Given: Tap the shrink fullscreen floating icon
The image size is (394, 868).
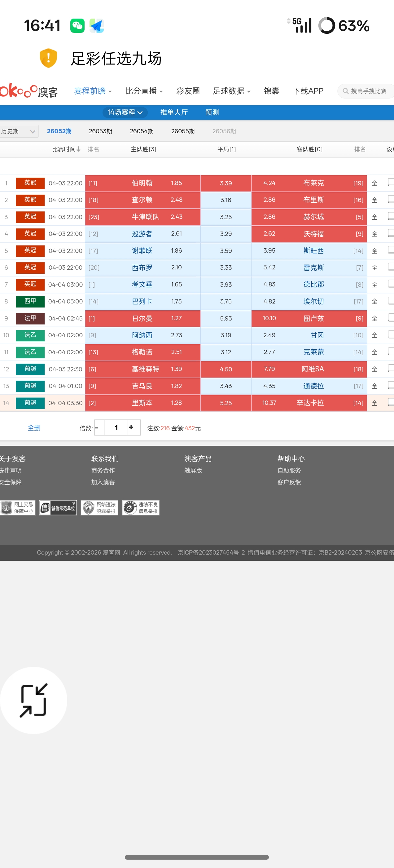Looking at the screenshot, I should tap(33, 700).
